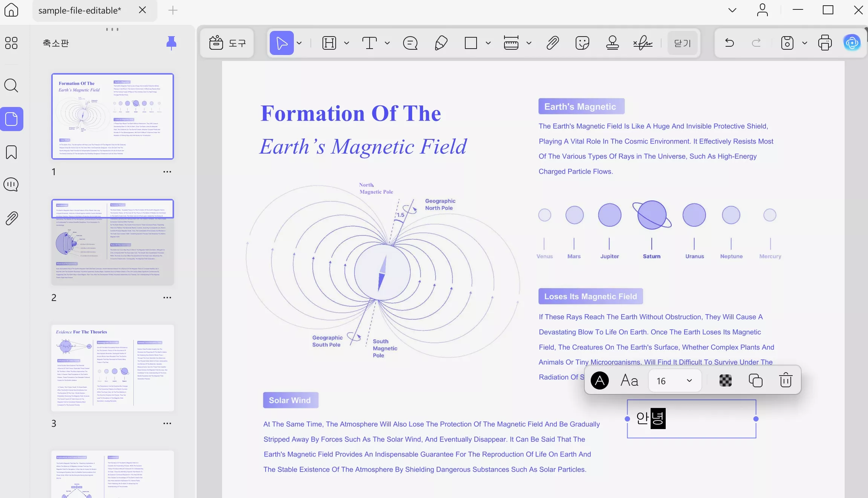Click the Jupiter planet label

[610, 256]
